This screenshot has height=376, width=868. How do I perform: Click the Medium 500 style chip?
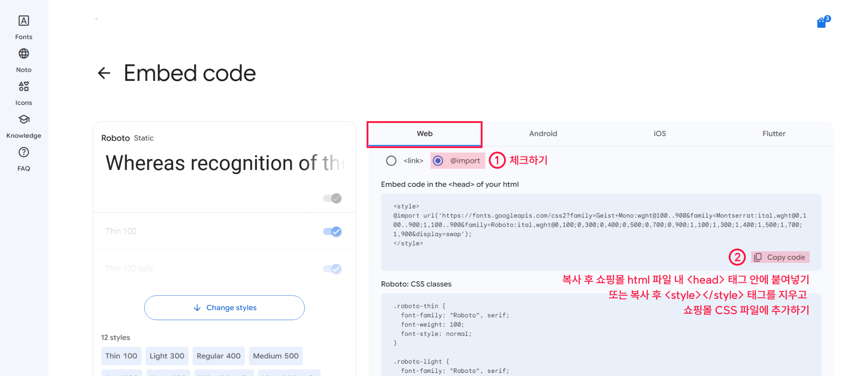click(x=276, y=356)
